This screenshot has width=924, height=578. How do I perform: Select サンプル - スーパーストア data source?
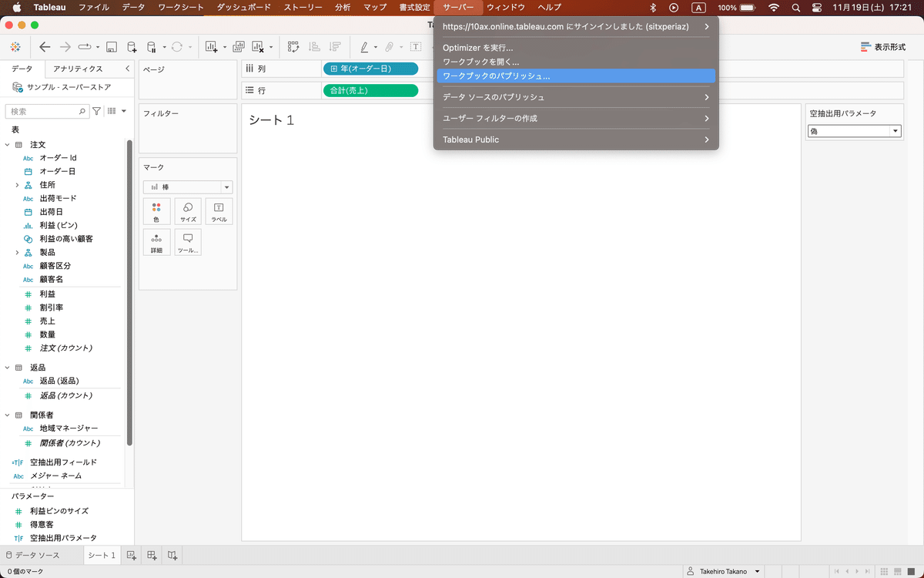coord(62,87)
